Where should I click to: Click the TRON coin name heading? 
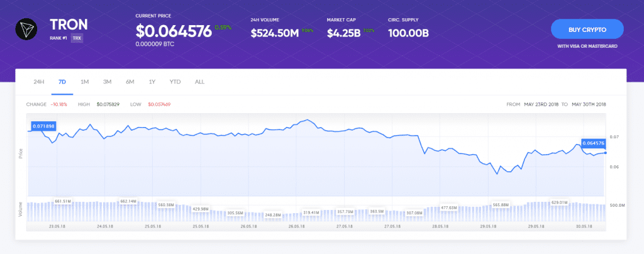(x=69, y=25)
